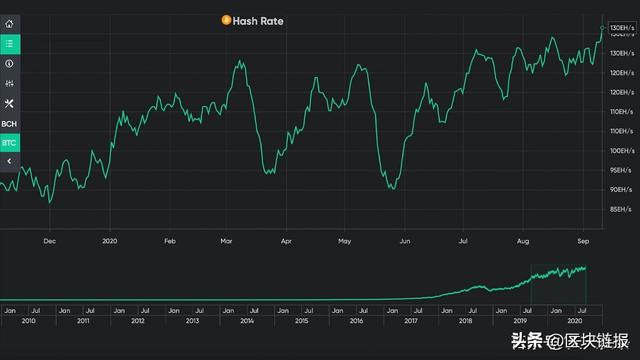Click the Aug label on x-axis
Image resolution: width=640 pixels, height=360 pixels.
coord(523,241)
